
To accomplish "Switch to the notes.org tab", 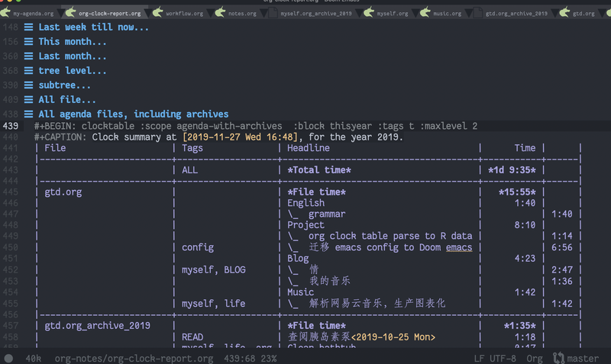I will click(x=242, y=14).
